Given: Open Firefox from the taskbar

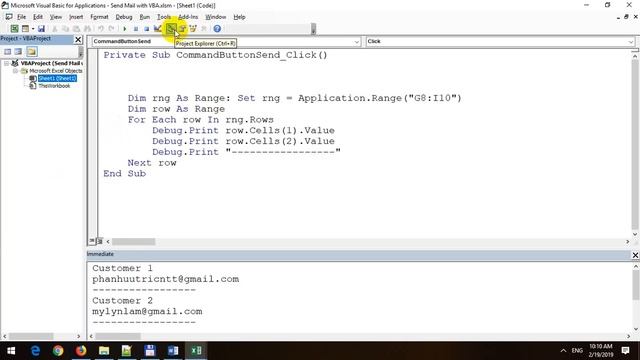Looking at the screenshot, I should click(x=81, y=351).
